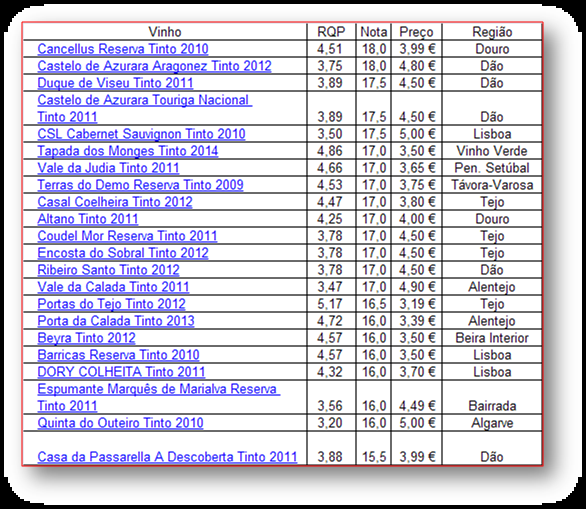Image resolution: width=586 pixels, height=509 pixels.
Task: Open Castelo de Azurara Touriga Nacional link
Action: 145,108
